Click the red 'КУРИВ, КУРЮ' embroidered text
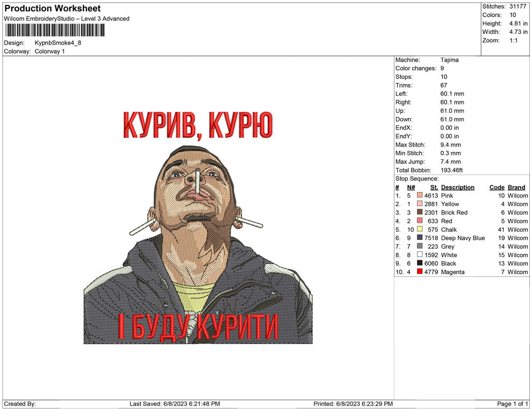Screen dimensions: 532x409 tap(198, 125)
